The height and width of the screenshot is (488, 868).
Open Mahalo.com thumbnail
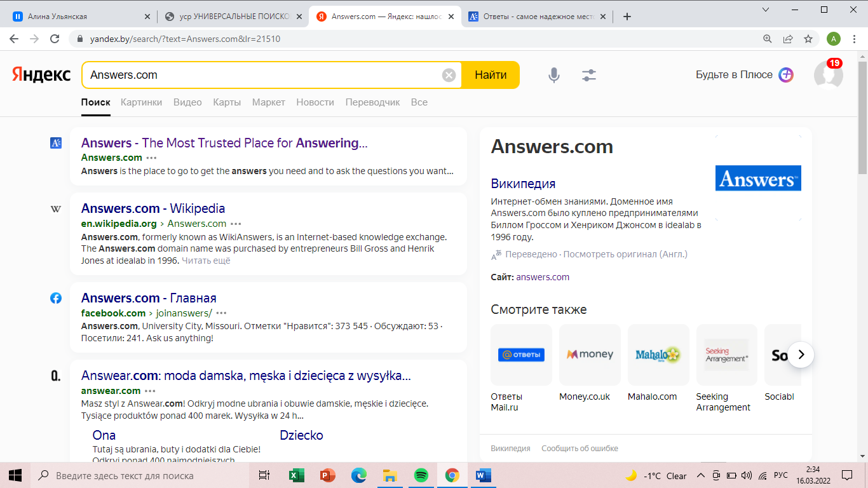[x=658, y=355]
